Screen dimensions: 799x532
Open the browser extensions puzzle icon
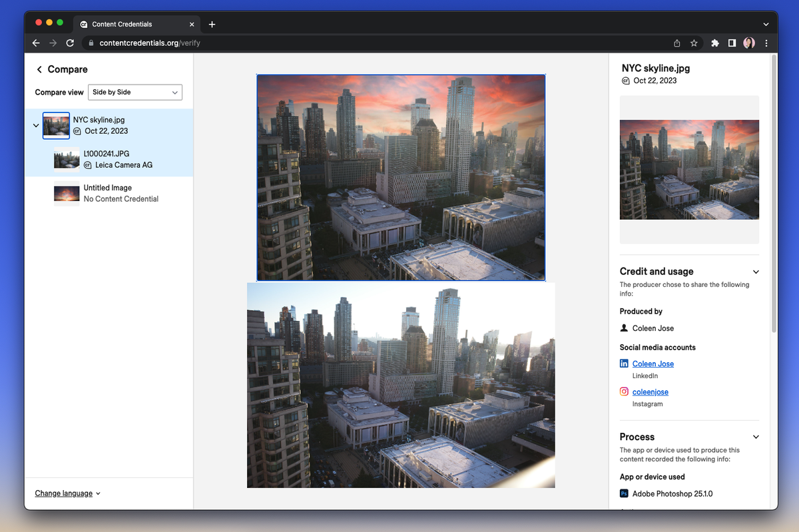coord(715,43)
